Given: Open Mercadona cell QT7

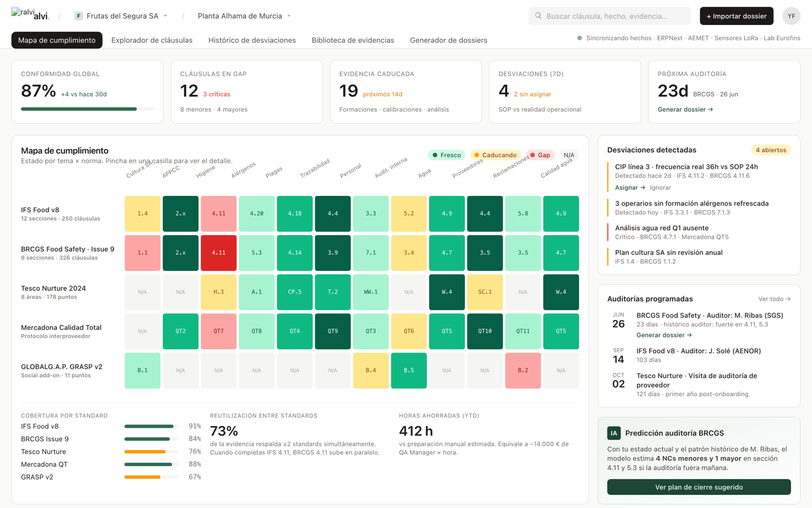Looking at the screenshot, I should [x=219, y=331].
